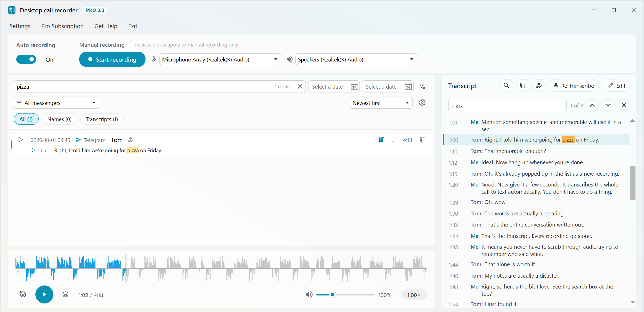
Task: Click the edit speakers icon in Transcript header
Action: pyautogui.click(x=539, y=85)
